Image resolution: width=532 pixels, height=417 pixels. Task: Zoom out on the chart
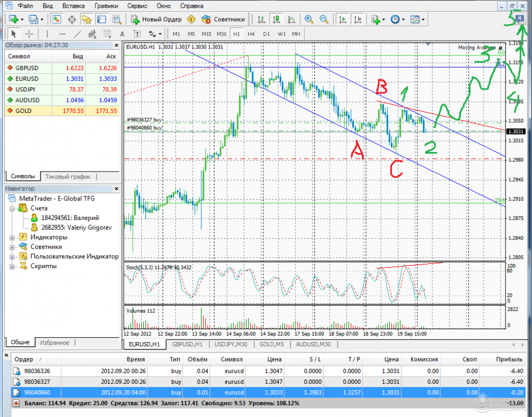(322, 20)
